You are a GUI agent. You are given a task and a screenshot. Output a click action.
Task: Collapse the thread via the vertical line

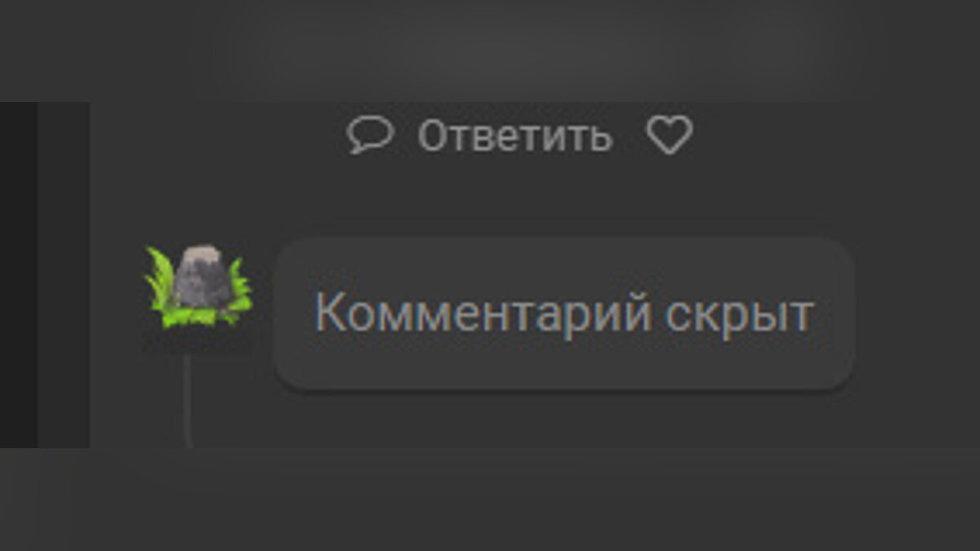[188, 400]
